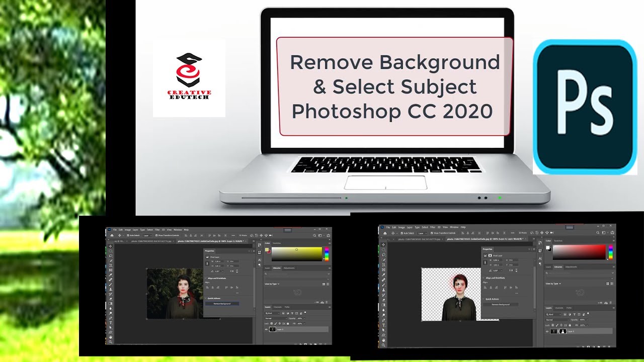Open Layer dropdown in left options bar
The width and height of the screenshot is (644, 362).
point(148,235)
